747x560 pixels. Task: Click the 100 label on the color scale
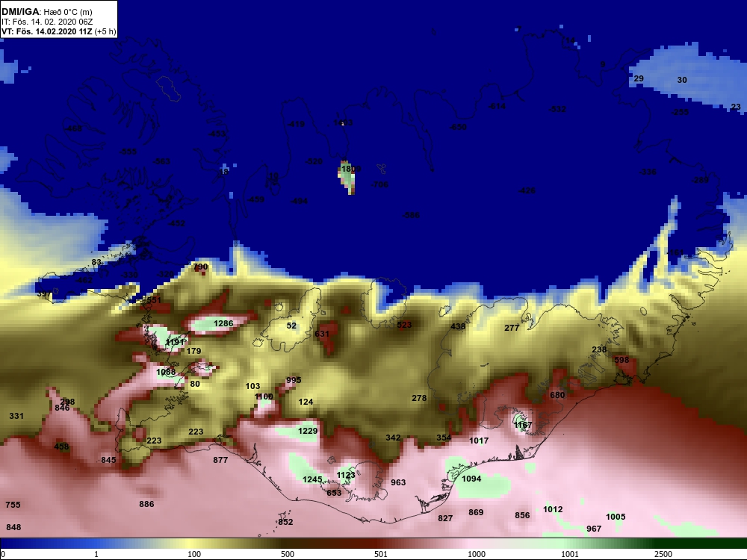[x=194, y=554]
